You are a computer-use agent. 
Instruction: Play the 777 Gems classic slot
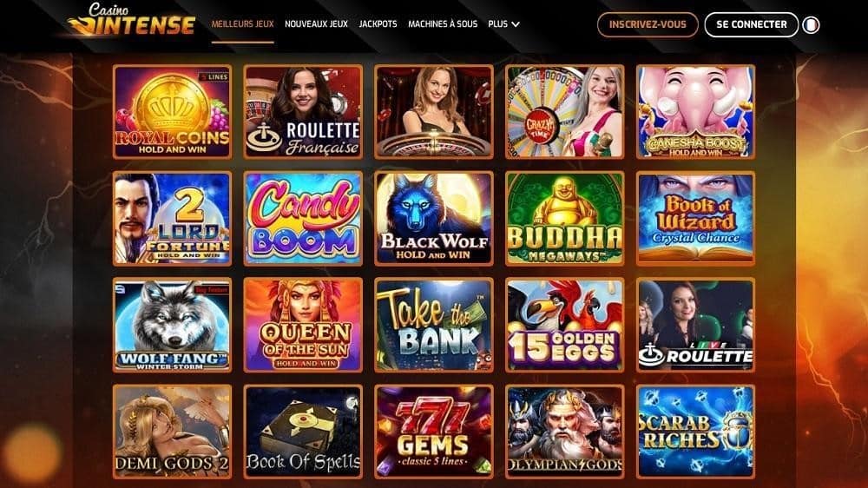pos(433,432)
